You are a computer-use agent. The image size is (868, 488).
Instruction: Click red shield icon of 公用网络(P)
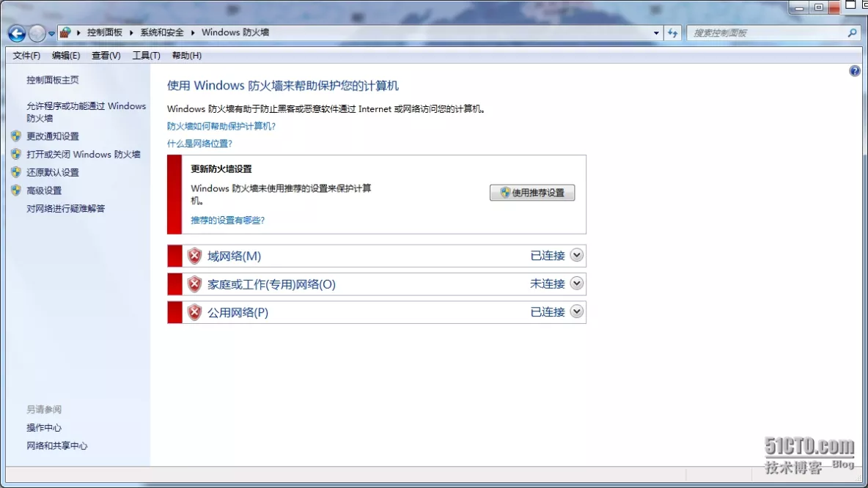[x=194, y=312]
